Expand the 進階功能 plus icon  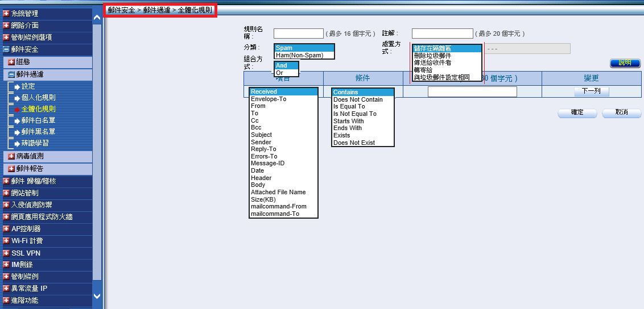[x=6, y=300]
